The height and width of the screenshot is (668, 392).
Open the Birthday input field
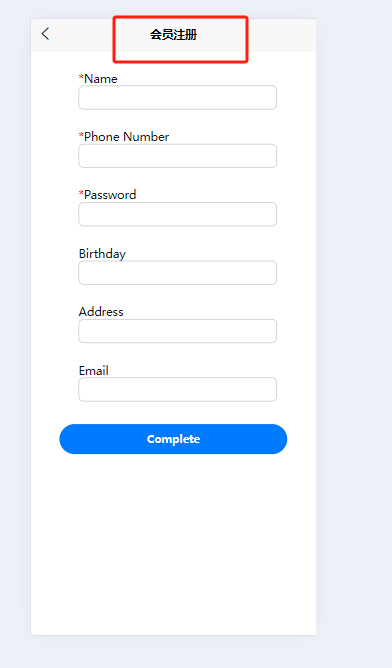tap(178, 273)
